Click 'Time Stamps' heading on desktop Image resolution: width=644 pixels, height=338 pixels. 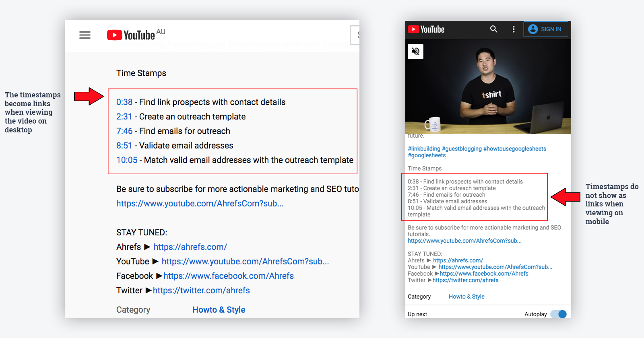[x=141, y=73]
